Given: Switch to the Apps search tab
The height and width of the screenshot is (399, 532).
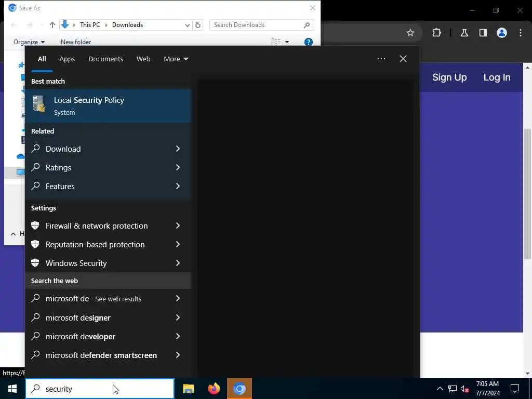Looking at the screenshot, I should pyautogui.click(x=67, y=59).
